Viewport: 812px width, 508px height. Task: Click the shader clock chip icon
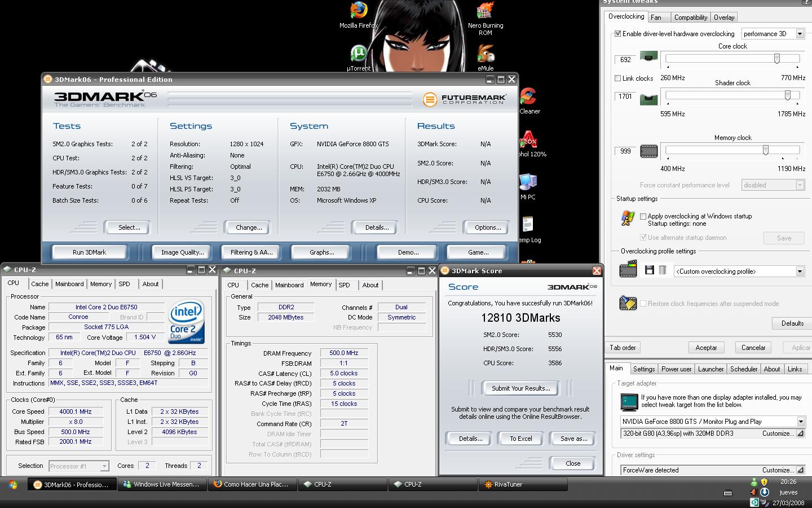(649, 99)
